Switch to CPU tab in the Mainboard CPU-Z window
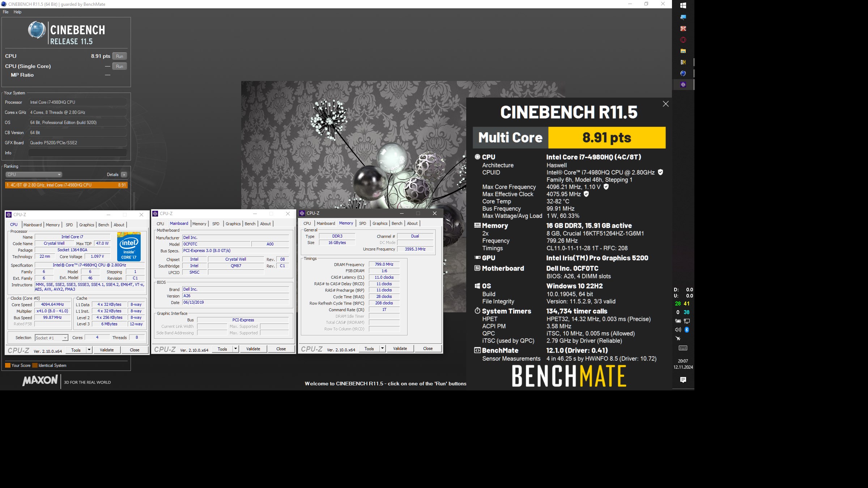This screenshot has height=488, width=868. 160,224
